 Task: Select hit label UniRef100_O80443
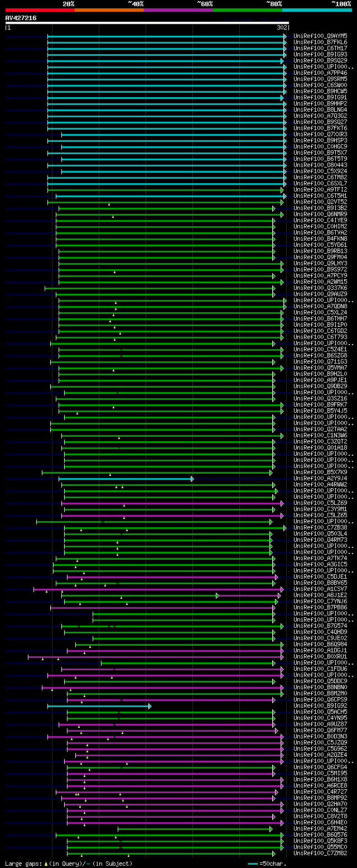point(321,165)
